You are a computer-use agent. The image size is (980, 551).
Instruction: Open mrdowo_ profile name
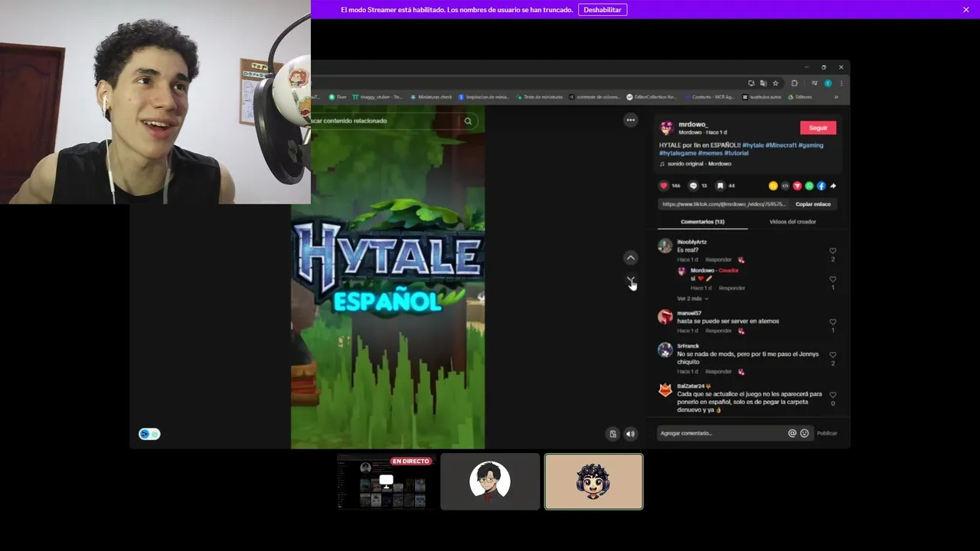pyautogui.click(x=694, y=124)
